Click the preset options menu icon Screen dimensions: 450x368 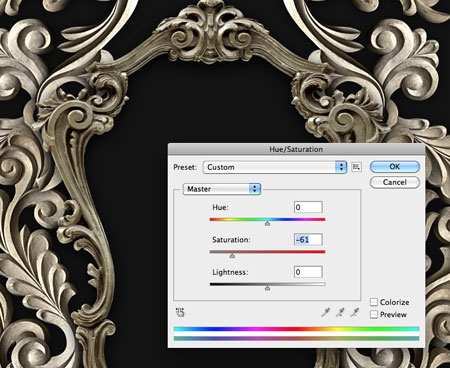pyautogui.click(x=356, y=167)
